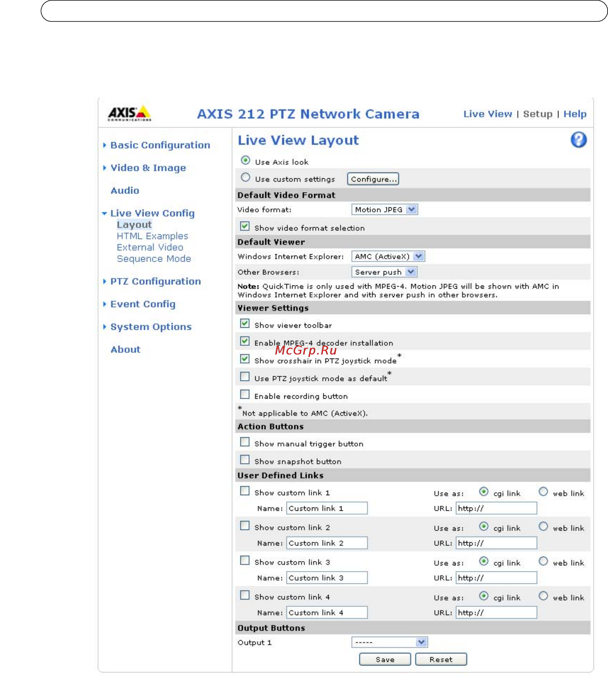Click the empty rounded address bar at top

[324, 11]
